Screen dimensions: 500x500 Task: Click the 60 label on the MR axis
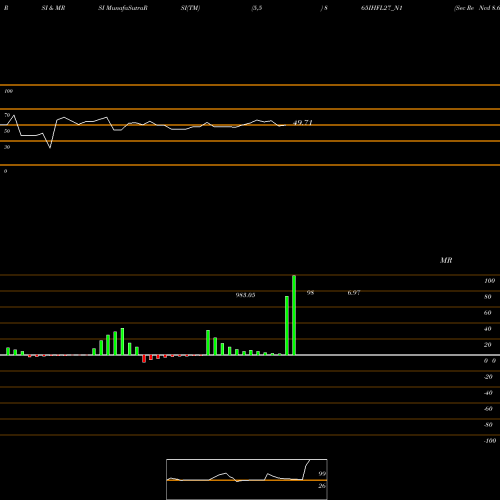pyautogui.click(x=488, y=313)
